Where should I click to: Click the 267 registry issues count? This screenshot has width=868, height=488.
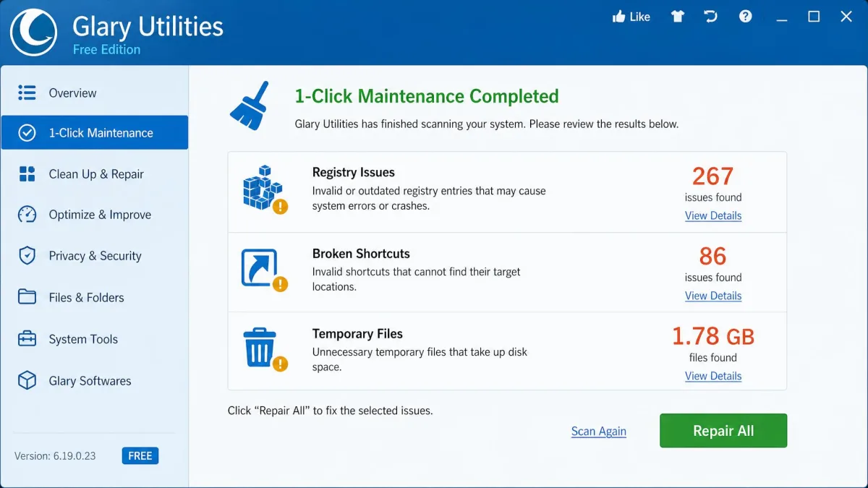point(713,176)
